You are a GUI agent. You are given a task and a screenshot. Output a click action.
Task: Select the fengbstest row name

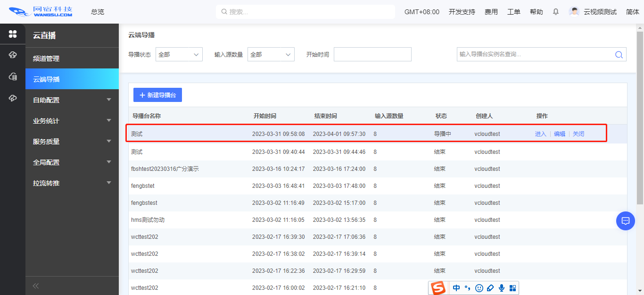tap(144, 203)
